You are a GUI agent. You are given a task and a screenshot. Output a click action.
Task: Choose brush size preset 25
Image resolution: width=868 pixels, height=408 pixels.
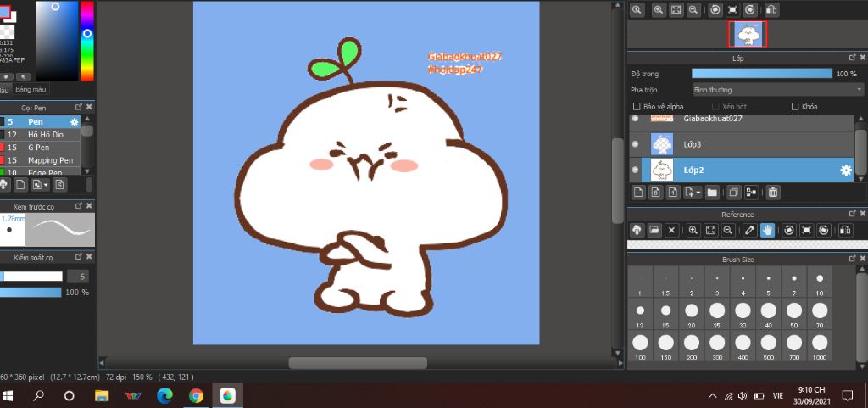(x=717, y=315)
